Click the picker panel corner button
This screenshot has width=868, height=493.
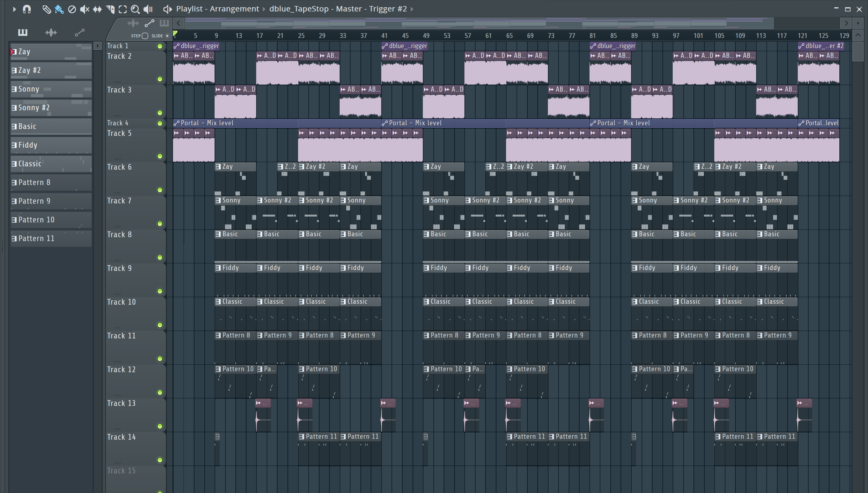pos(97,46)
